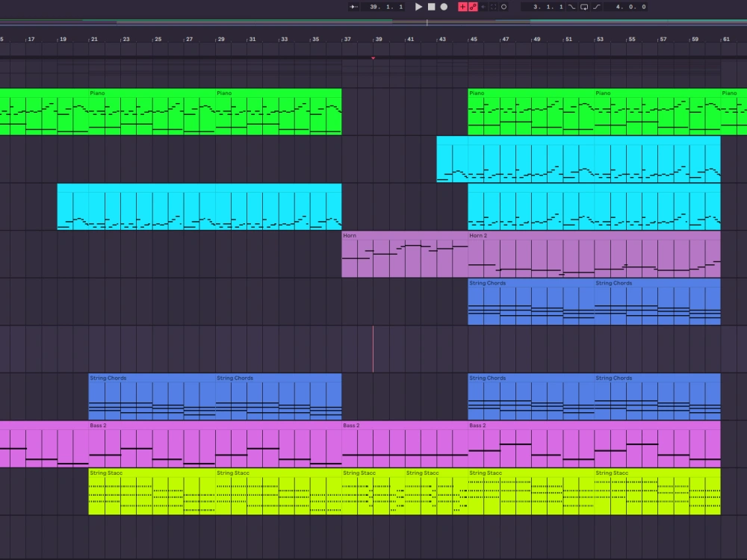The width and height of the screenshot is (747, 560).
Task: Click bar 25 on the timeline ruler
Action: tap(158, 39)
